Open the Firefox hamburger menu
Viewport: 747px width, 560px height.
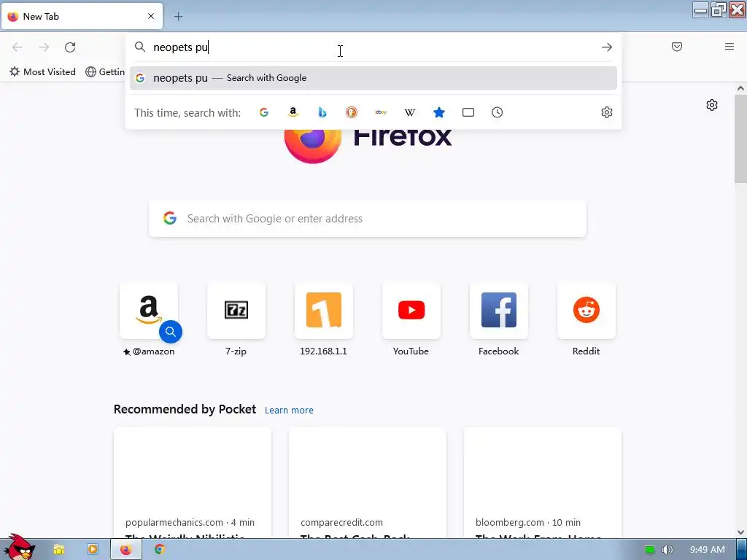pyautogui.click(x=729, y=47)
